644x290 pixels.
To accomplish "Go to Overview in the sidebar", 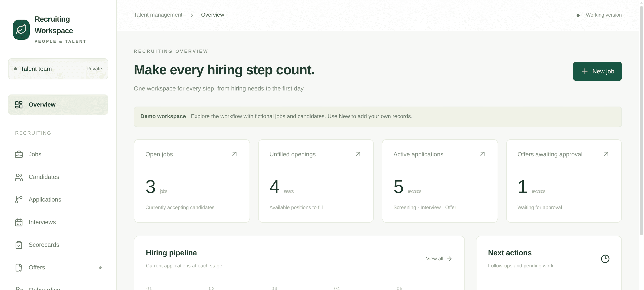I will (x=58, y=105).
